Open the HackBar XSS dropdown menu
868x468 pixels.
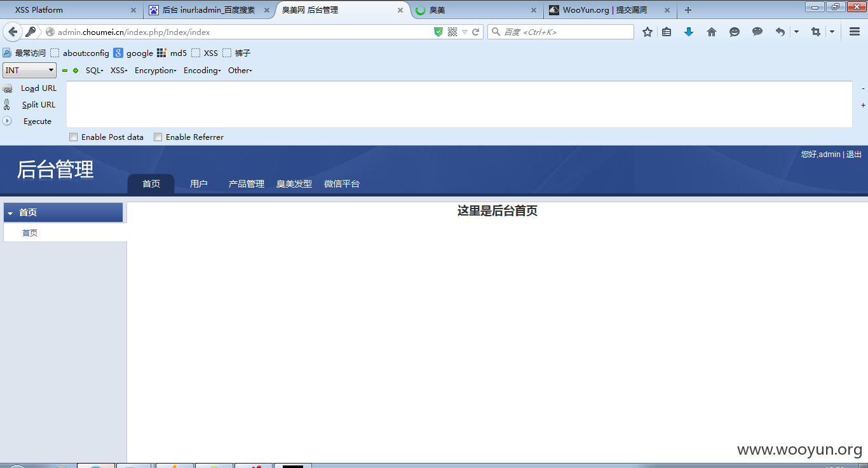[x=119, y=71]
